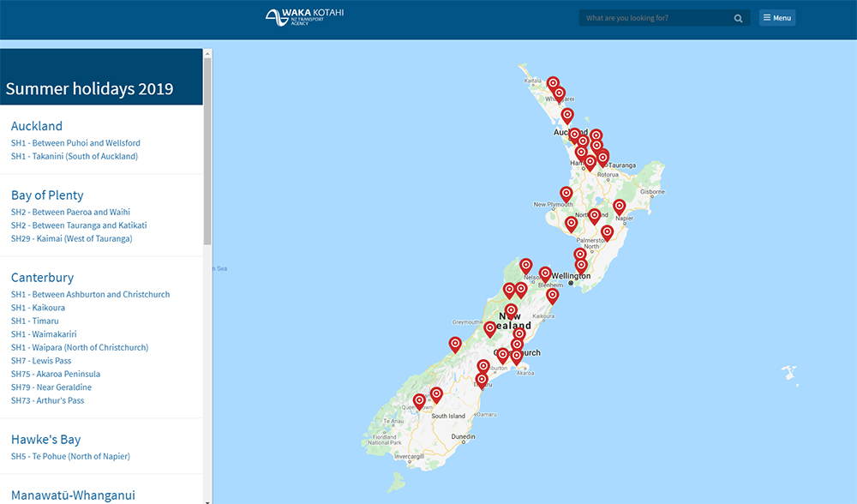Select the Hawke's Bay region heading
Viewport: 857px width, 504px height.
tap(46, 439)
